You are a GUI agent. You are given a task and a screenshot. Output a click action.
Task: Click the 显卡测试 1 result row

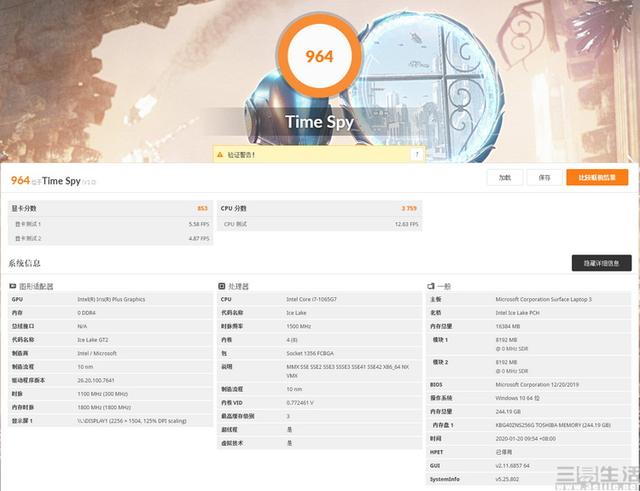110,224
